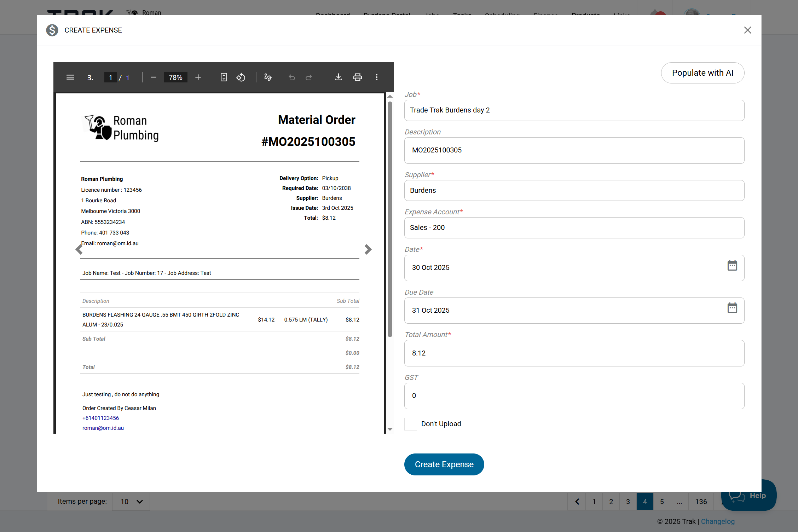Click the zoom in plus icon

coord(198,77)
